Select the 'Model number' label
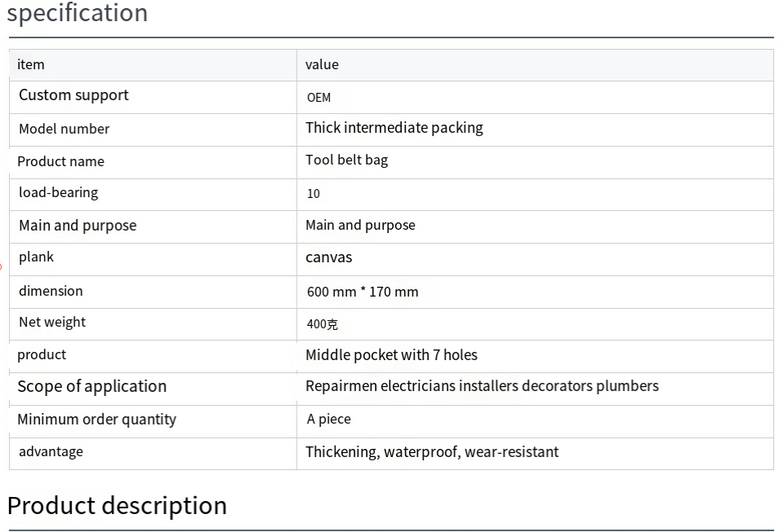 click(x=64, y=130)
